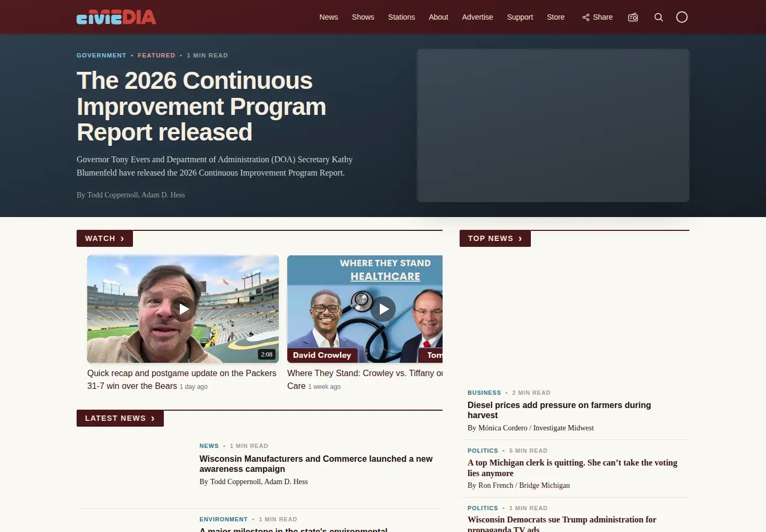Select the GOVERNMENT category tag
The image size is (766, 532).
102,55
